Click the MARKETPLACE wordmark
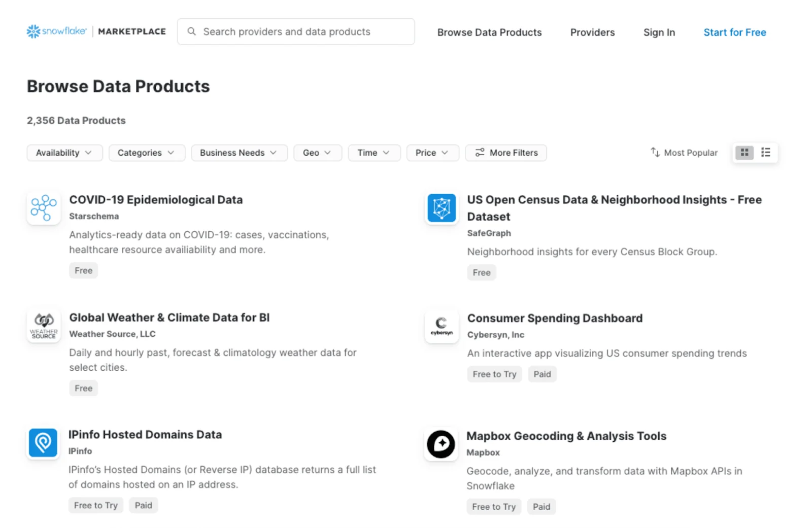 click(x=132, y=31)
